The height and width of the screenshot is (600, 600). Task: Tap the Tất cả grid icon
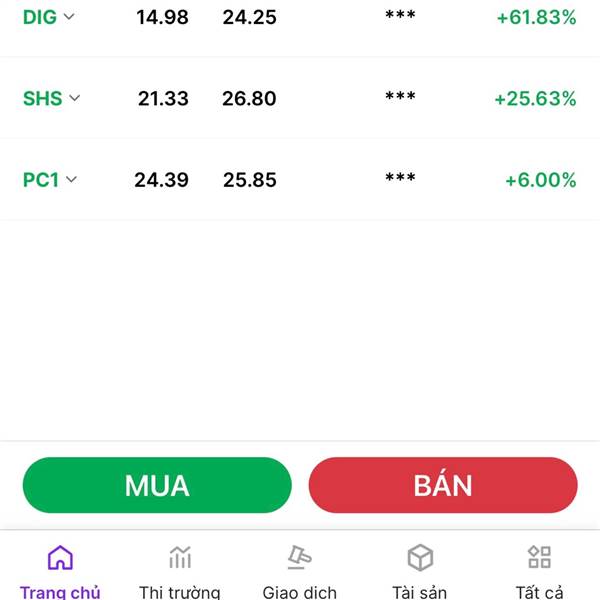coord(539,557)
